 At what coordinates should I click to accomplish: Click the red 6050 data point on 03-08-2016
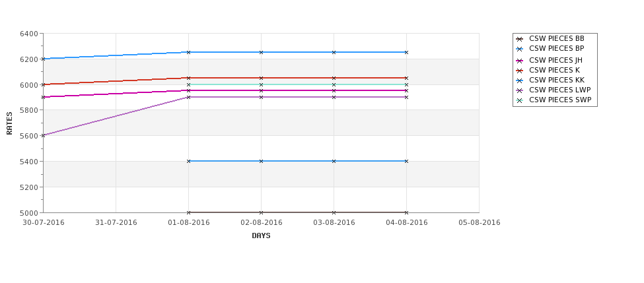click(x=334, y=78)
